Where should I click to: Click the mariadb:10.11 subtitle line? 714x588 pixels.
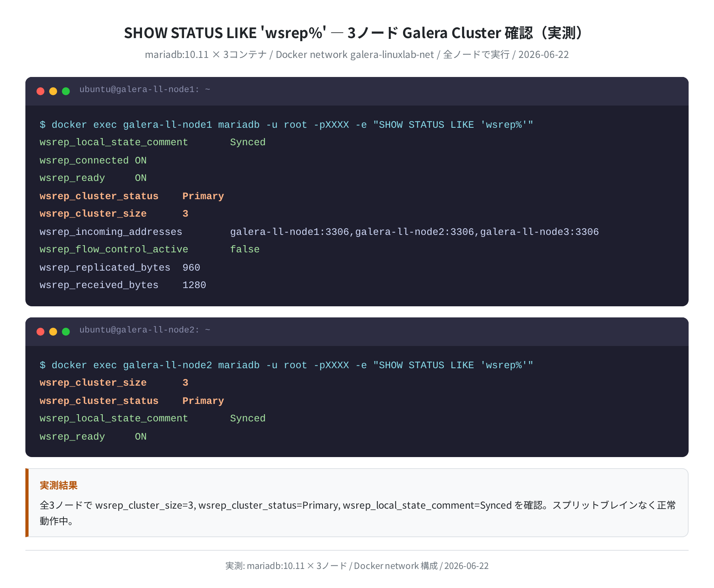357,54
